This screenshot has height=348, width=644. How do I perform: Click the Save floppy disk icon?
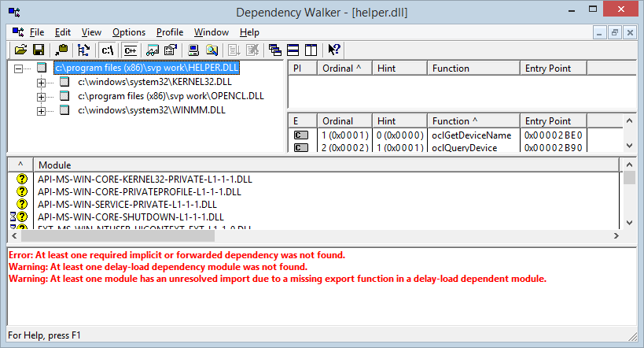[x=38, y=50]
